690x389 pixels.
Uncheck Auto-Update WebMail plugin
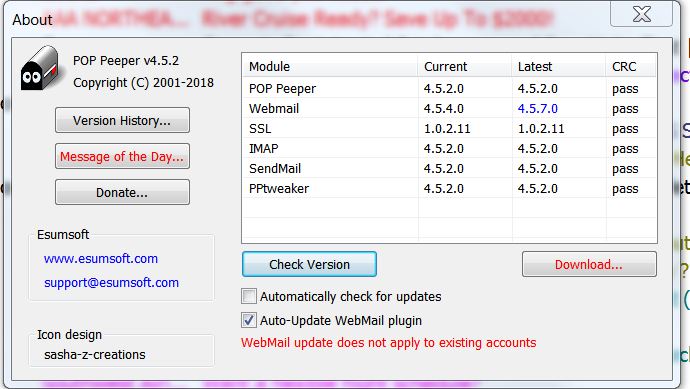point(249,320)
